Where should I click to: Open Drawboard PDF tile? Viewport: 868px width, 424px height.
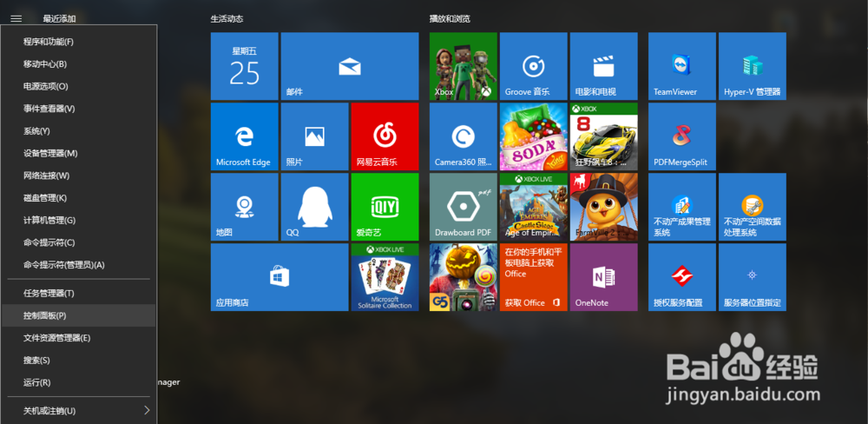click(464, 207)
